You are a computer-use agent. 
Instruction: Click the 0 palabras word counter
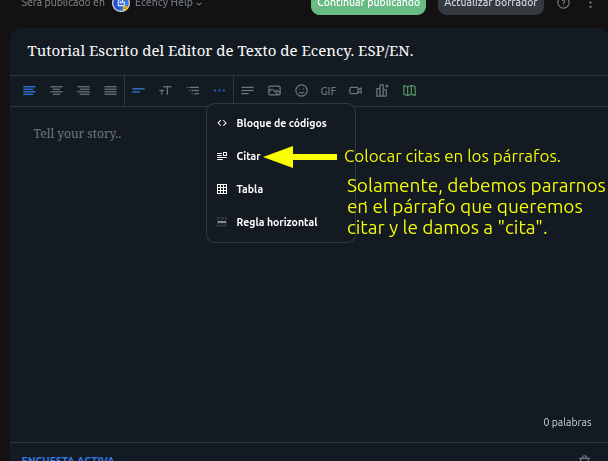coord(567,422)
